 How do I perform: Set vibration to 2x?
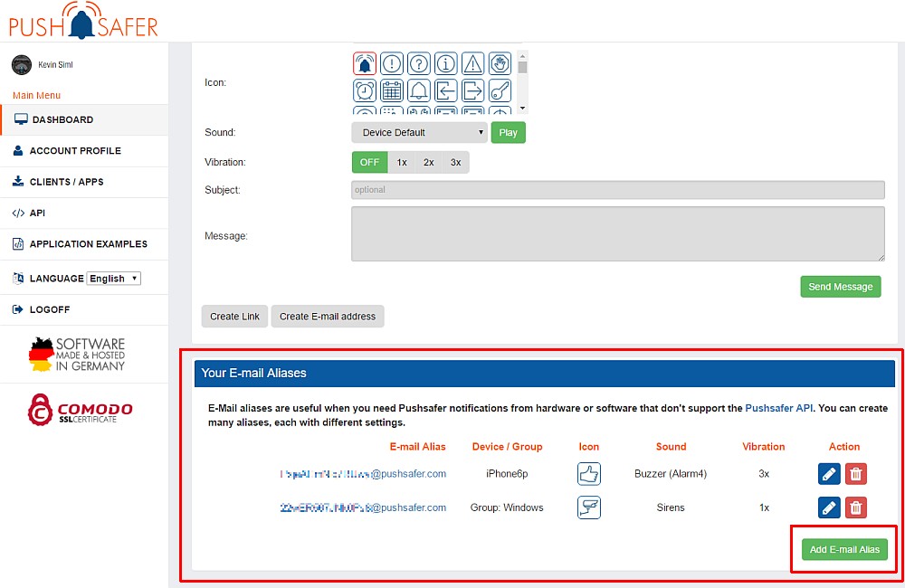(x=428, y=162)
